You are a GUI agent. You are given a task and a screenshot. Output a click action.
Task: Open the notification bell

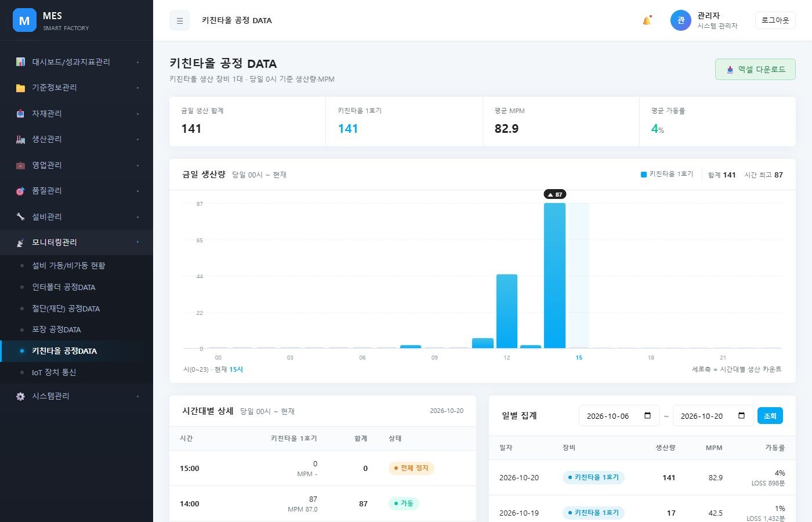647,20
